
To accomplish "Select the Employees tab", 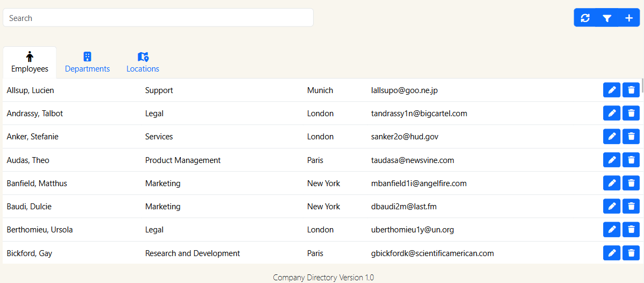I will pyautogui.click(x=30, y=62).
